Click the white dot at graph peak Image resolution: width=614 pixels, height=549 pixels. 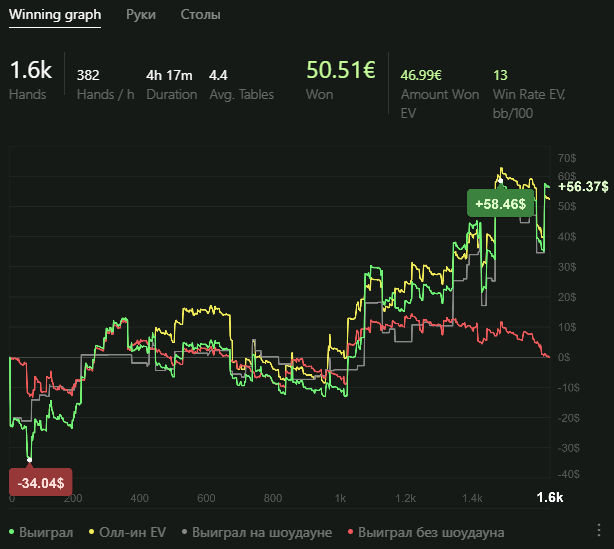pos(500,181)
